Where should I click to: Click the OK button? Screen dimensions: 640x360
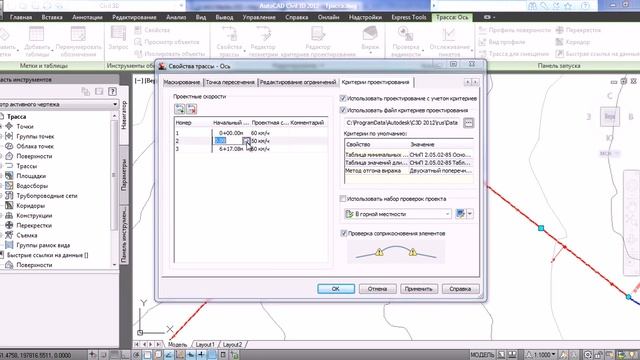(x=336, y=289)
